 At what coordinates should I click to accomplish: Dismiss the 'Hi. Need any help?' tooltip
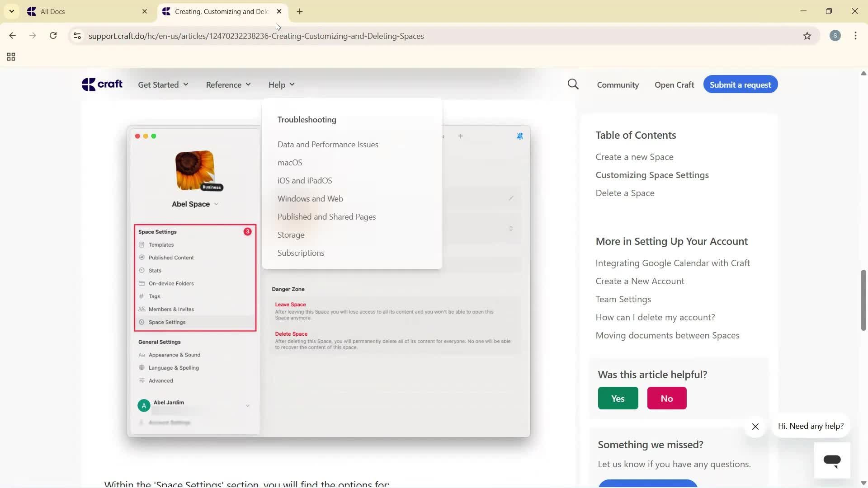(x=755, y=427)
